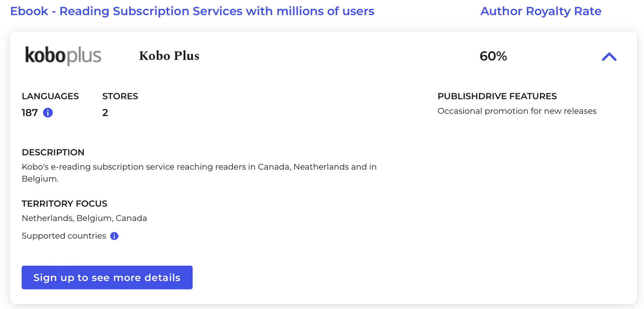The image size is (644, 309).
Task: Click the Occasional promotion for new releases text
Action: tap(517, 111)
